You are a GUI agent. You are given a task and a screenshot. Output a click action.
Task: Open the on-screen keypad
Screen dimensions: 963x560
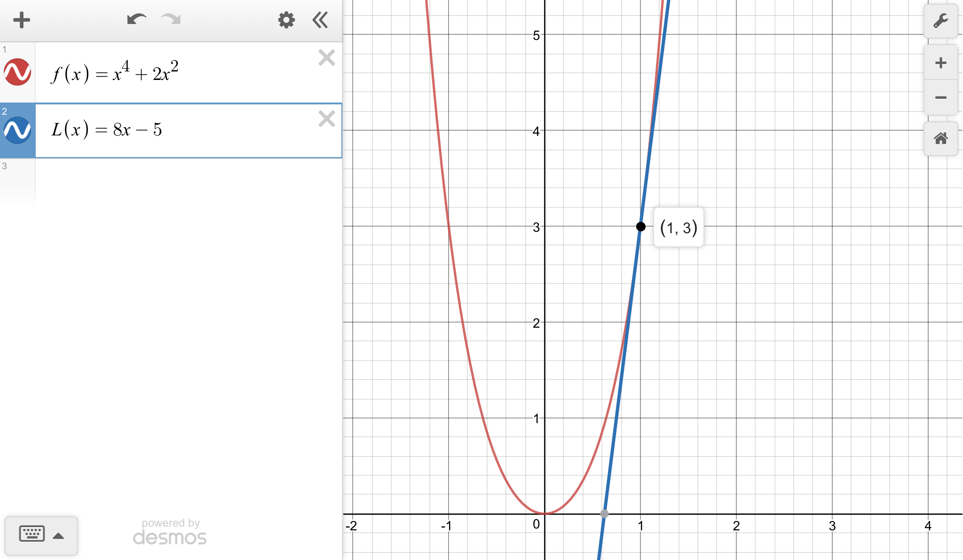[32, 534]
